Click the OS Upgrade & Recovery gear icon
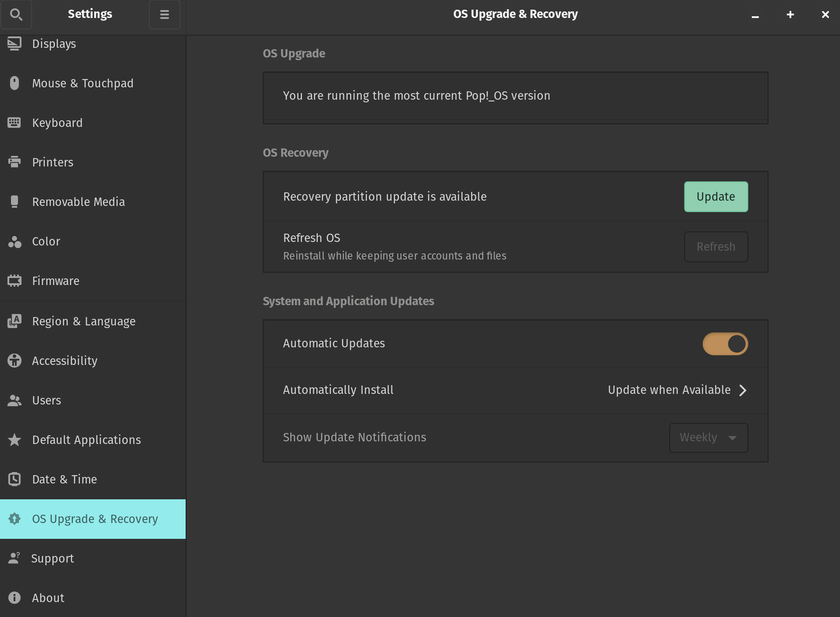This screenshot has width=840, height=617. (14, 519)
